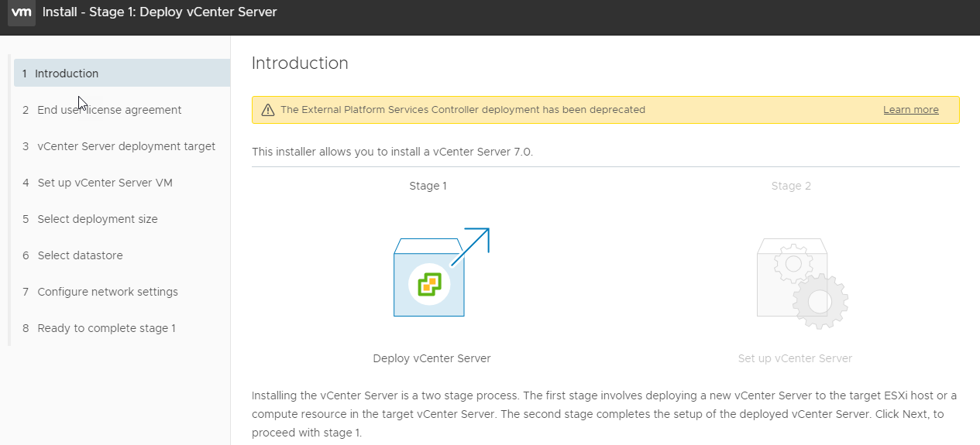Image resolution: width=980 pixels, height=445 pixels.
Task: Click the Set up vCenter Server caption
Action: tap(795, 358)
